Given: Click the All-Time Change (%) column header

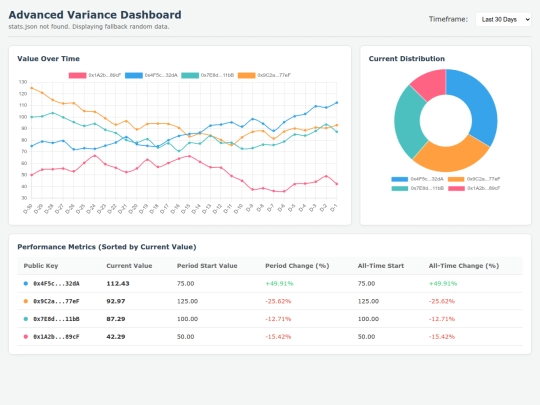Looking at the screenshot, I should [x=464, y=266].
